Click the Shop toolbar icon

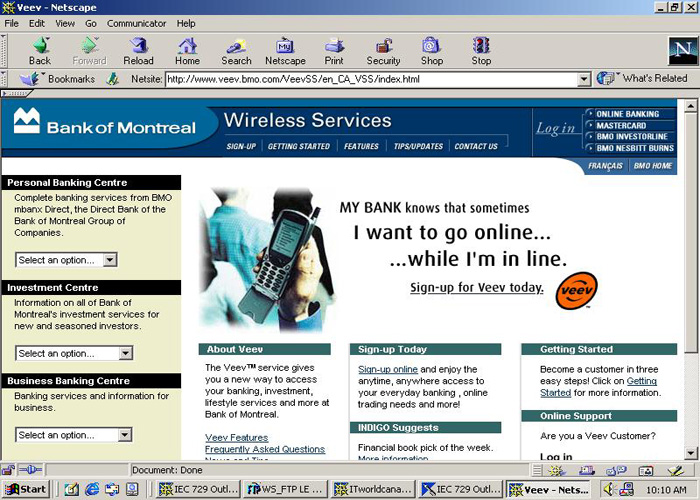[431, 46]
